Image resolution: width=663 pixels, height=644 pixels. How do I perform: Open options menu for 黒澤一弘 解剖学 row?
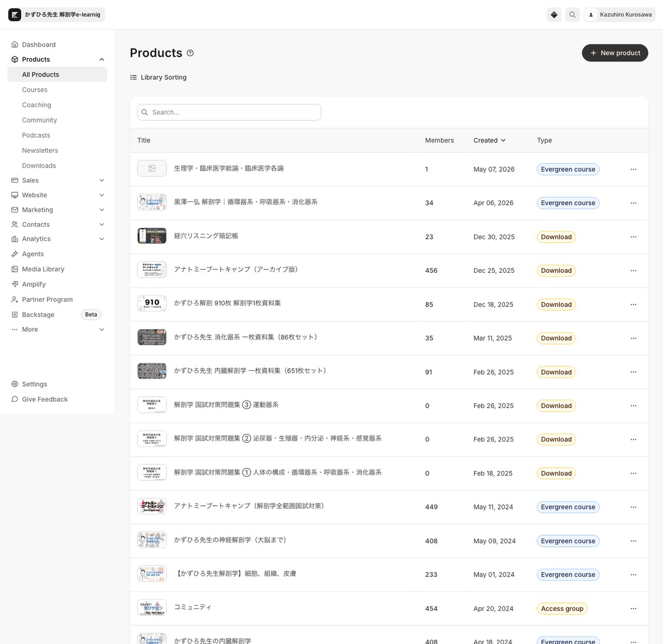coord(633,203)
